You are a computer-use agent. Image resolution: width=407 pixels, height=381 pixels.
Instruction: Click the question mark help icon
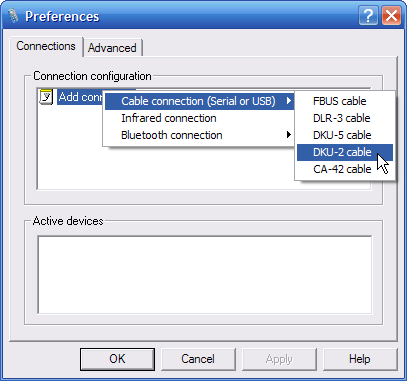[x=368, y=16]
